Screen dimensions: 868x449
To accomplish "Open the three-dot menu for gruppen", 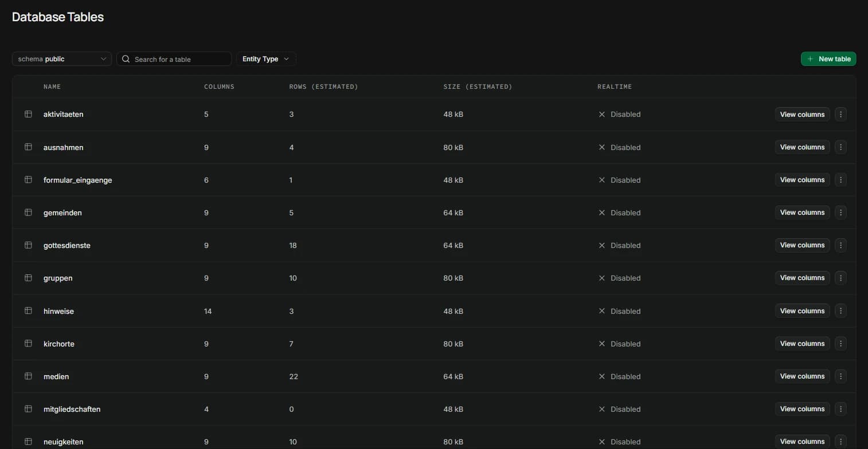I will tap(841, 278).
